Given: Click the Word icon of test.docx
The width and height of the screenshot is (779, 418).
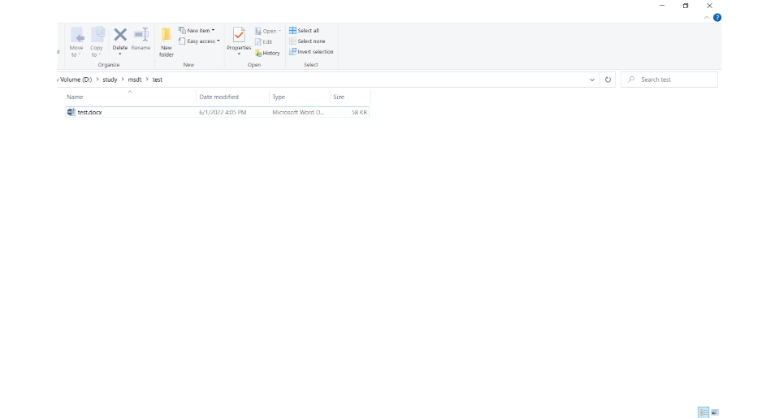Looking at the screenshot, I should tap(71, 112).
